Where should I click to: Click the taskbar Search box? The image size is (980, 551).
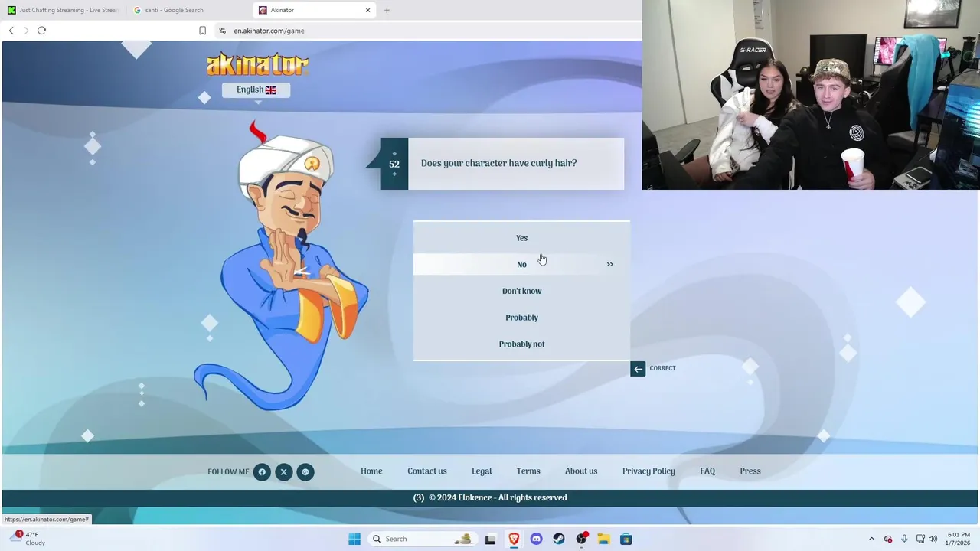point(422,539)
